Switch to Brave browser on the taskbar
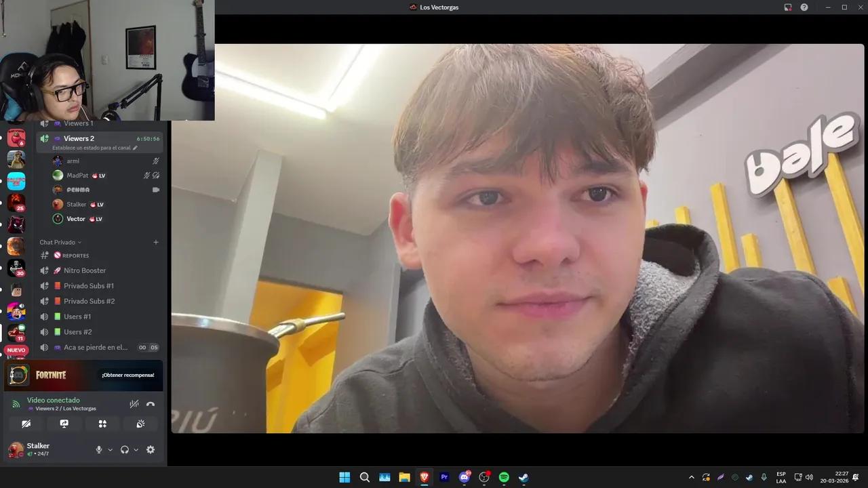Screen dimensions: 868x488 (x=425, y=477)
